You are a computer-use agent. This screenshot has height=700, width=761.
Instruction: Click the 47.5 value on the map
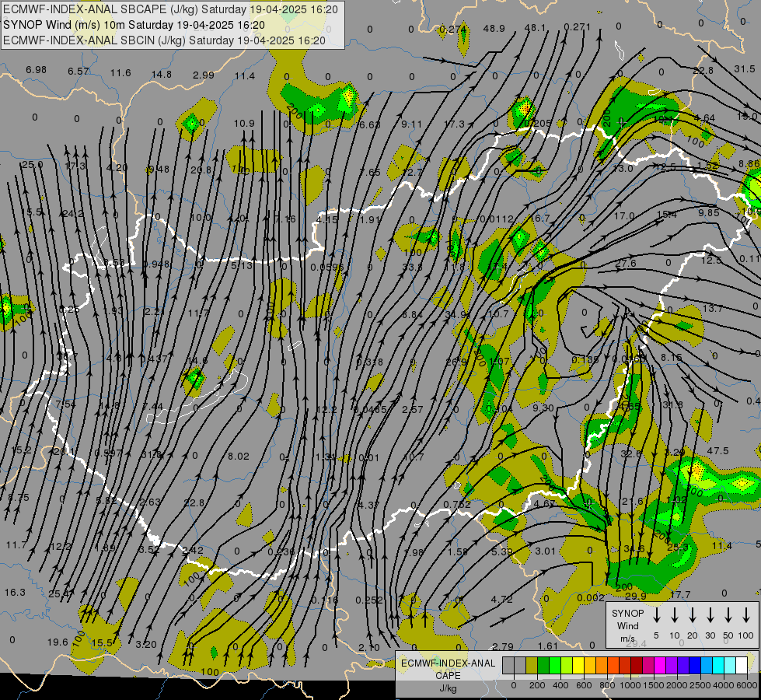coord(717,451)
